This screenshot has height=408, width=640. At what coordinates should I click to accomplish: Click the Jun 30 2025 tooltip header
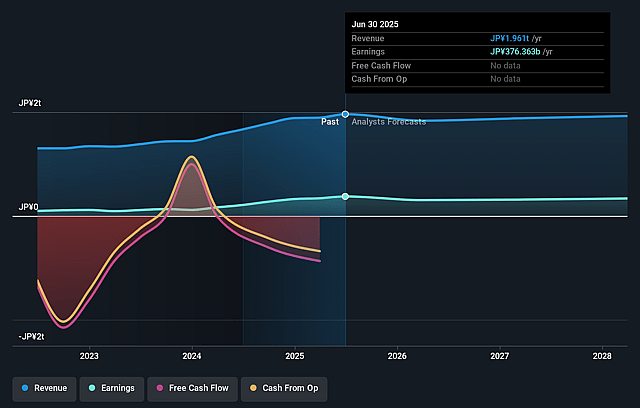click(x=375, y=24)
